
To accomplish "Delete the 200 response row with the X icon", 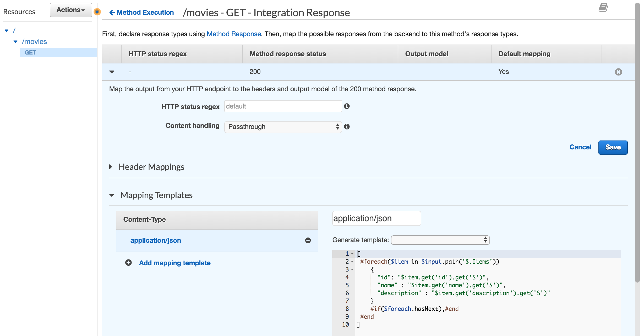I will [618, 72].
